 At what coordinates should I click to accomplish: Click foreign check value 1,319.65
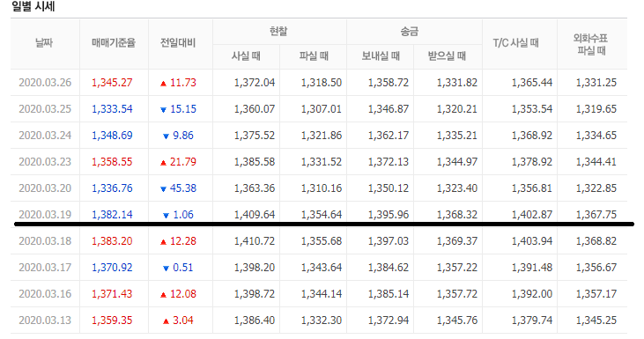[596, 109]
